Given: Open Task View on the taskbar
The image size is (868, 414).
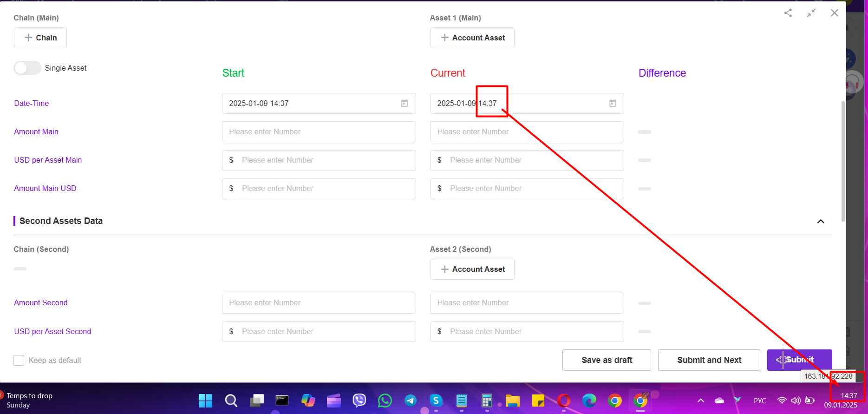Looking at the screenshot, I should pos(256,401).
